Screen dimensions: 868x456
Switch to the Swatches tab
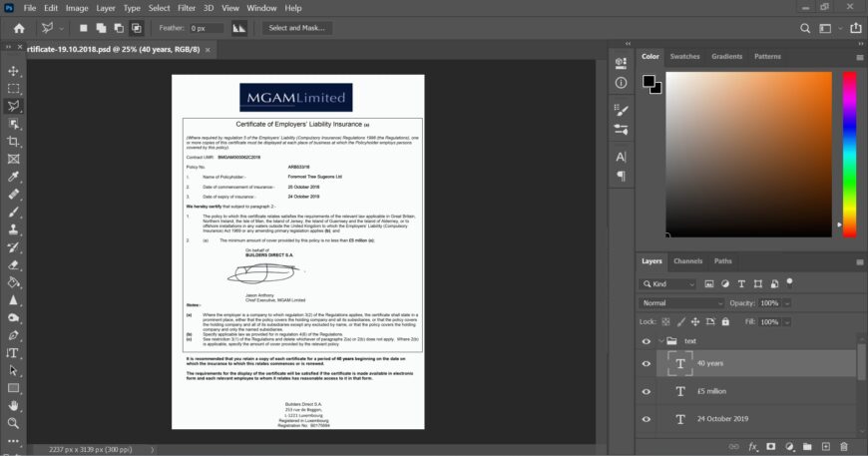coord(684,57)
